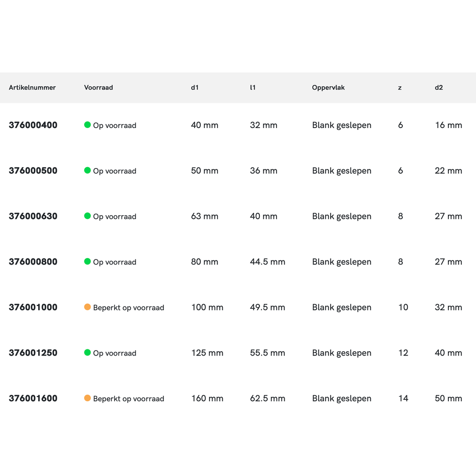Click the '44.5 mm' l1 value
This screenshot has height=476, width=476.
(x=268, y=262)
